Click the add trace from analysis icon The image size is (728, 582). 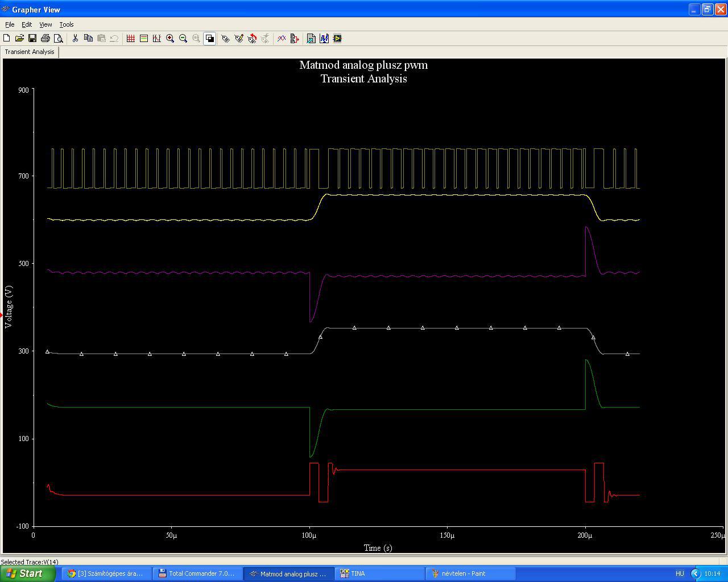tap(295, 38)
